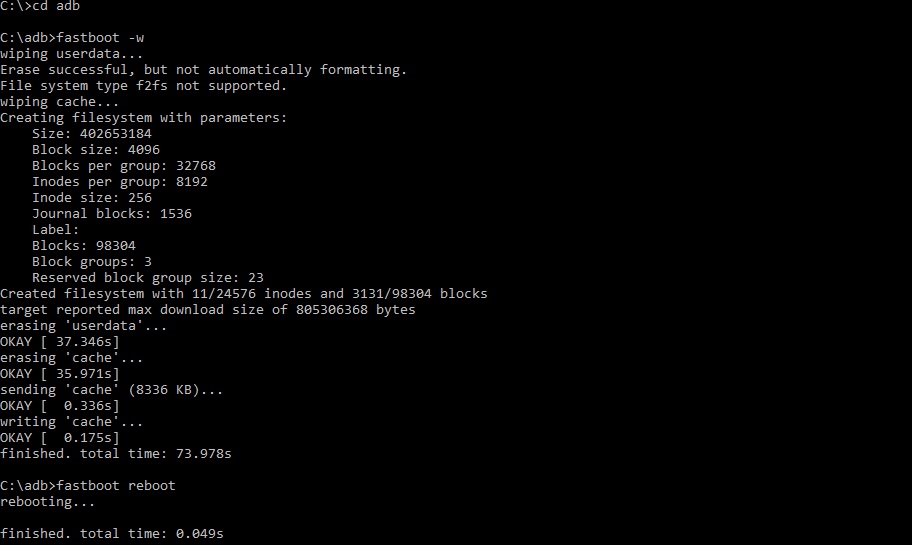Click 'finished. total time: 73.978s' line
Viewport: 912px width, 545px height.
click(116, 454)
